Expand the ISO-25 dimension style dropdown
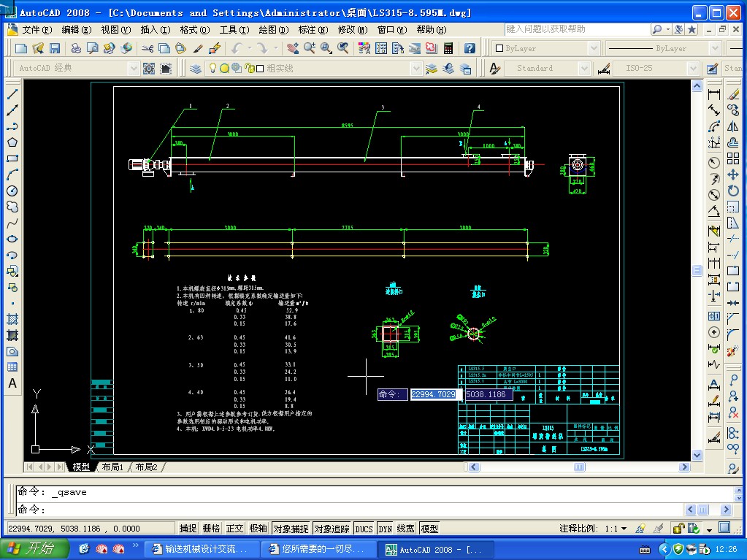Screen dimensions: 747x560 click(692, 69)
